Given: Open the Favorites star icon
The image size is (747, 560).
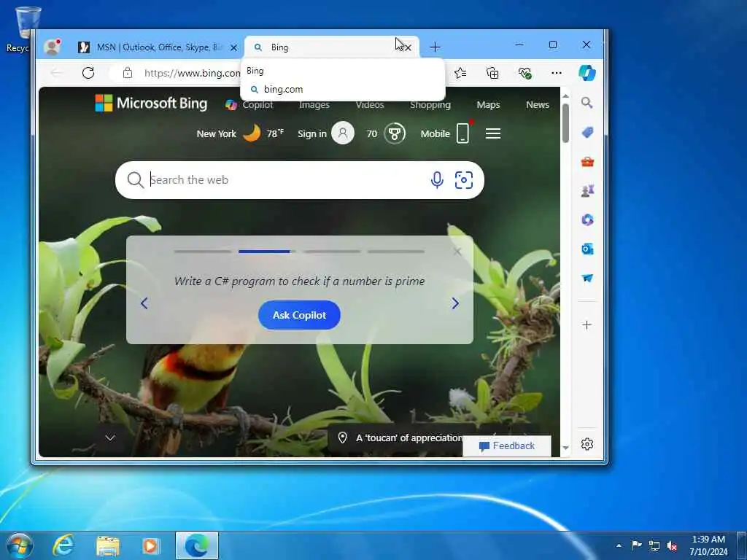Looking at the screenshot, I should [x=460, y=73].
